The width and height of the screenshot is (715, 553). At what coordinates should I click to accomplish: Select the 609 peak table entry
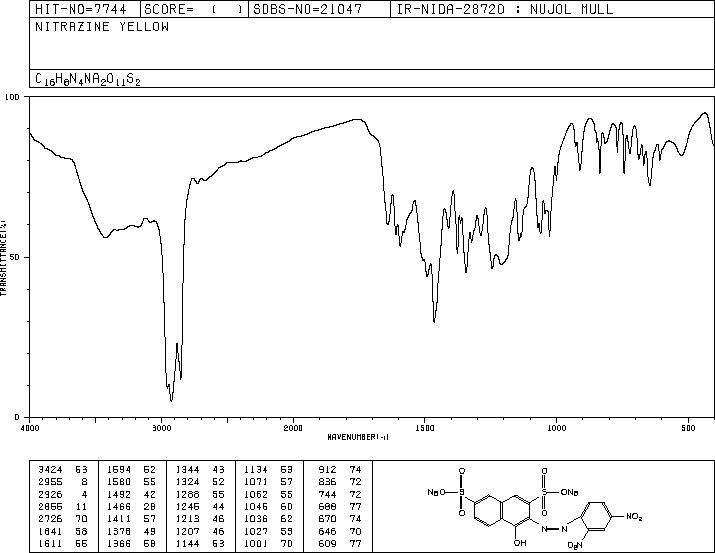click(339, 543)
